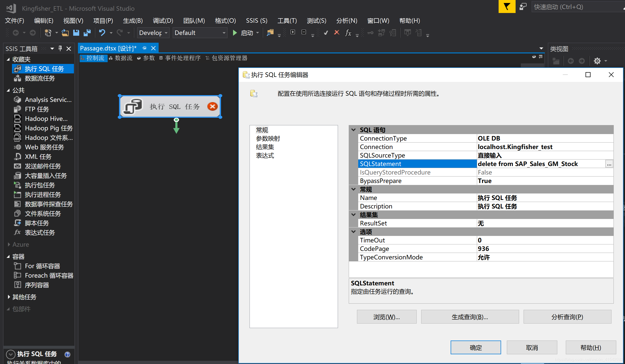Click the red error badge on SQL task

[x=212, y=107]
